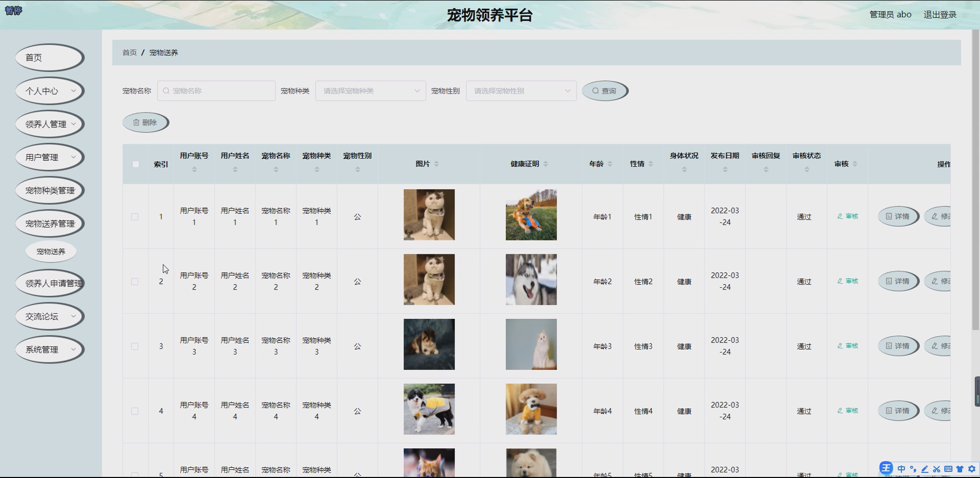
Task: Click 退出登录 to log out
Action: coord(940,14)
